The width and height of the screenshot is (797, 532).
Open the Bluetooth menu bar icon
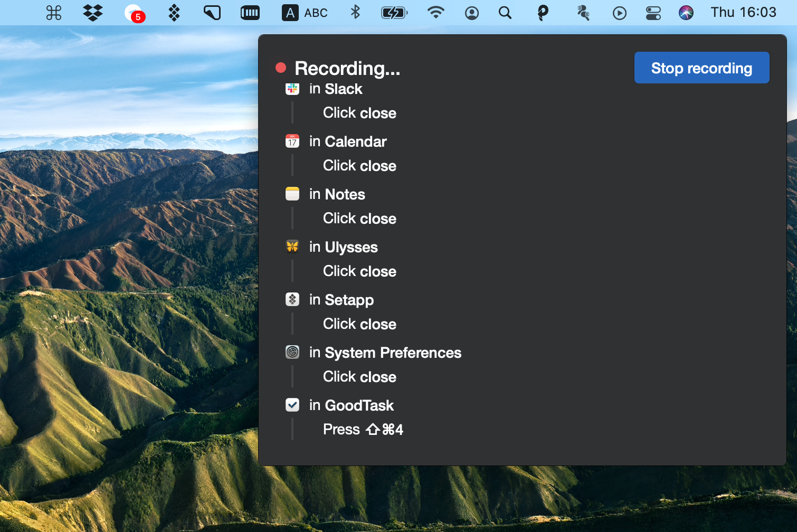click(x=356, y=13)
